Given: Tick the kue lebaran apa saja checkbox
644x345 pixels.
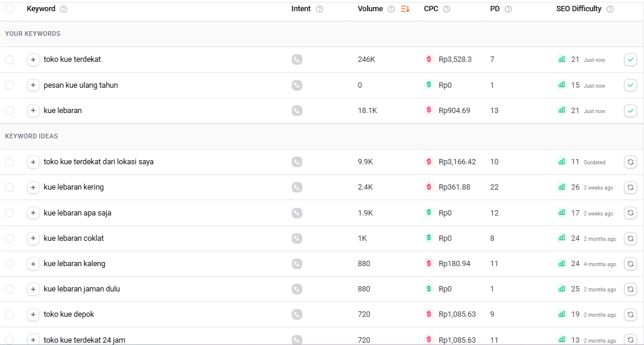Looking at the screenshot, I should click(x=9, y=213).
